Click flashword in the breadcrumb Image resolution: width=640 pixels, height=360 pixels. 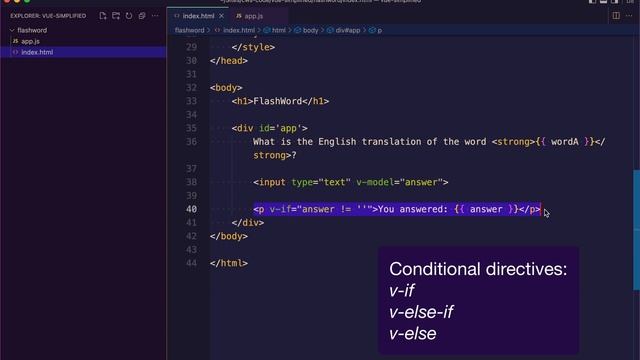[189, 30]
